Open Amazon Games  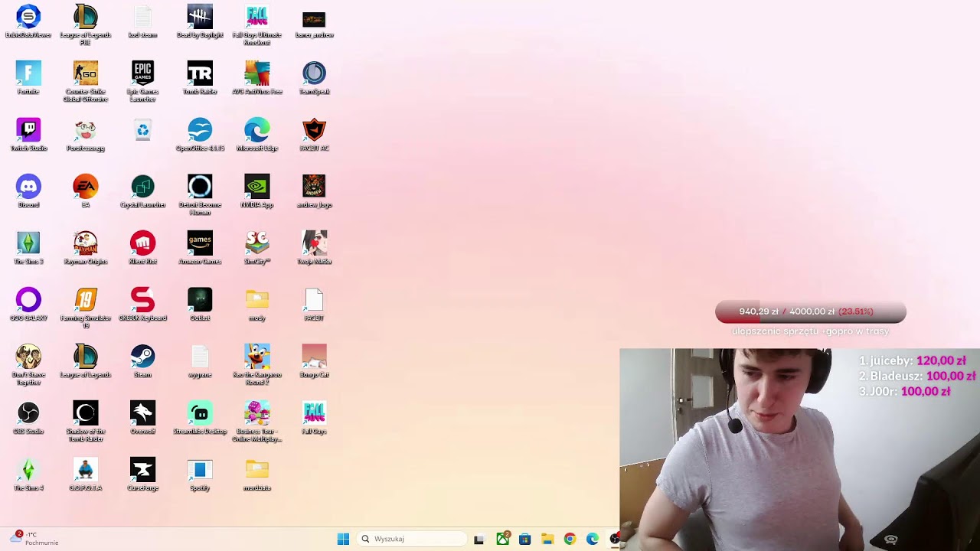pos(200,243)
